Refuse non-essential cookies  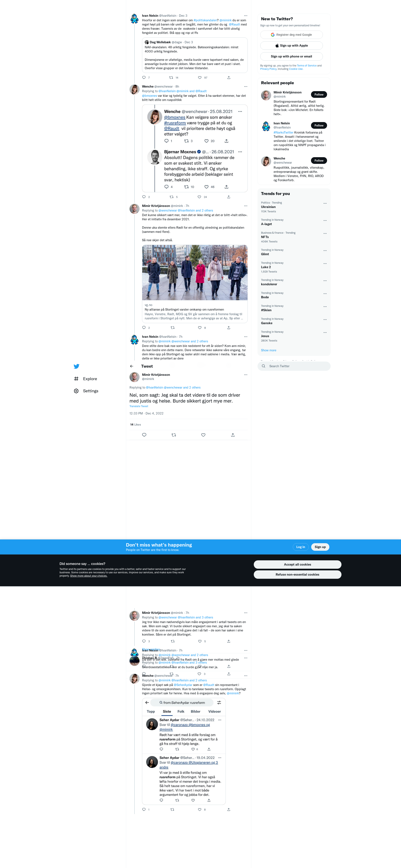297,575
